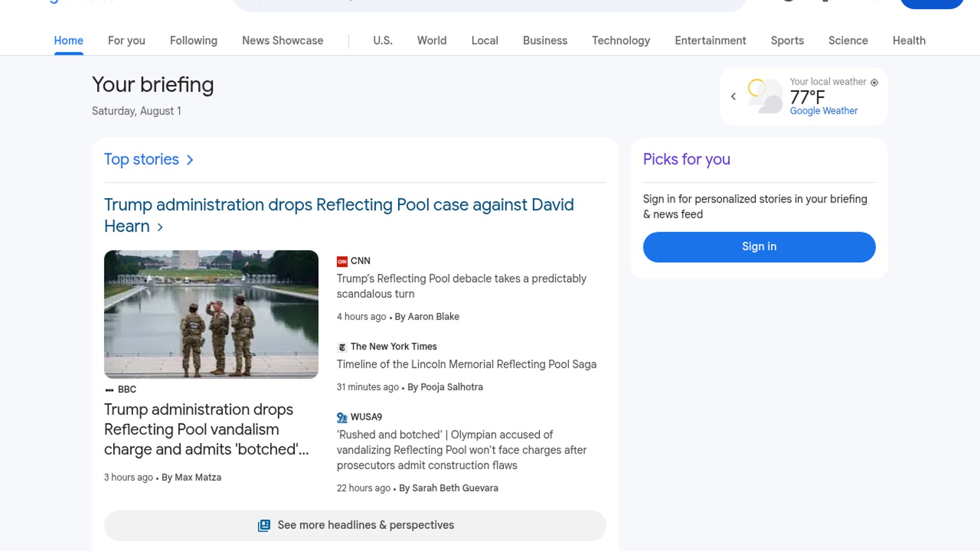Open the Top stories heading link
Image resolution: width=980 pixels, height=551 pixels.
(x=141, y=160)
